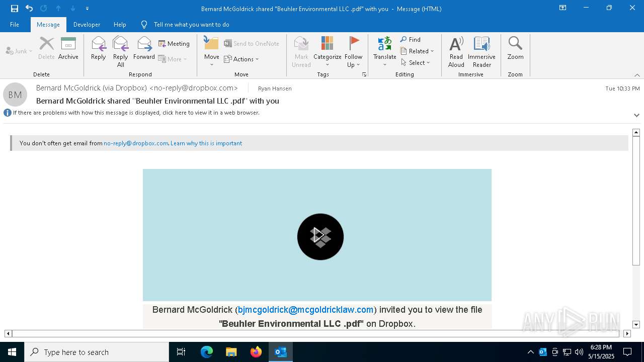This screenshot has width=644, height=362.
Task: Expand the message header chevron
Action: click(x=636, y=115)
